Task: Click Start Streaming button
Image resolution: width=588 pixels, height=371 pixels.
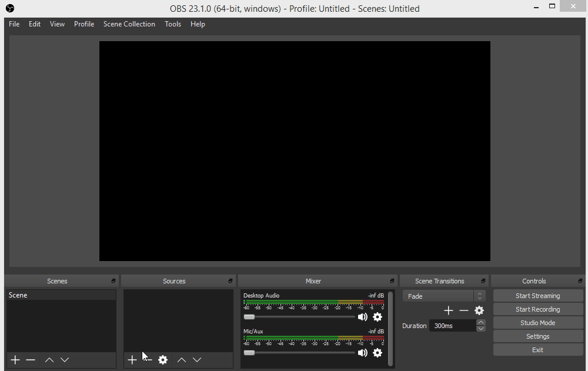Action: click(538, 296)
